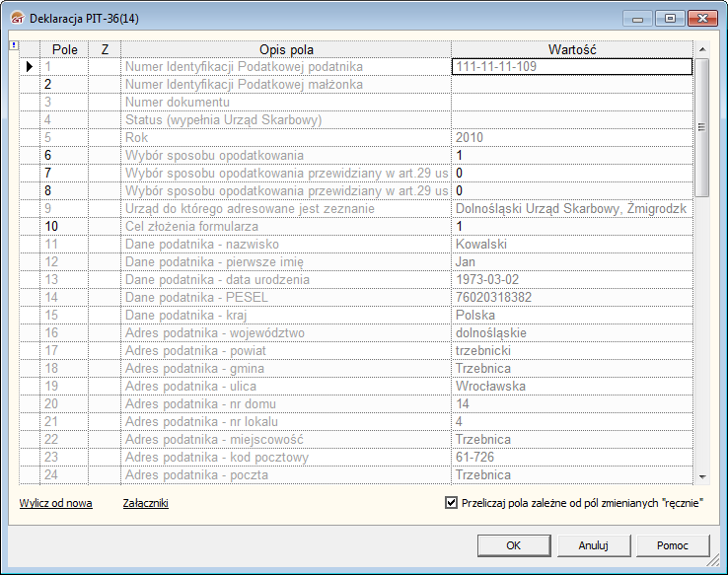Click the 'Z' column header
728x575 pixels.
[x=105, y=49]
